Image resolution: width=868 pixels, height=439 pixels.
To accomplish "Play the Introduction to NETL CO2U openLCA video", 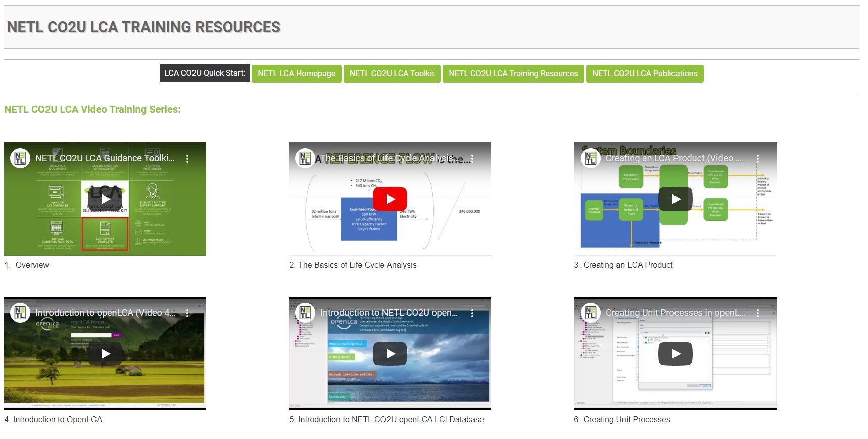I will coord(390,354).
